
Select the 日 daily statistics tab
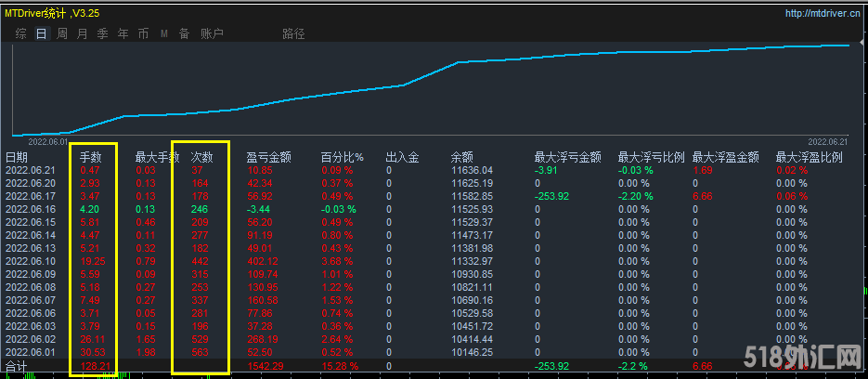pyautogui.click(x=41, y=33)
